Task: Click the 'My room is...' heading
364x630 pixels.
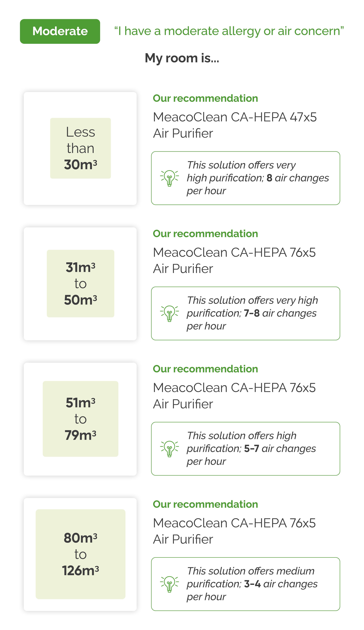Action: pos(182,58)
